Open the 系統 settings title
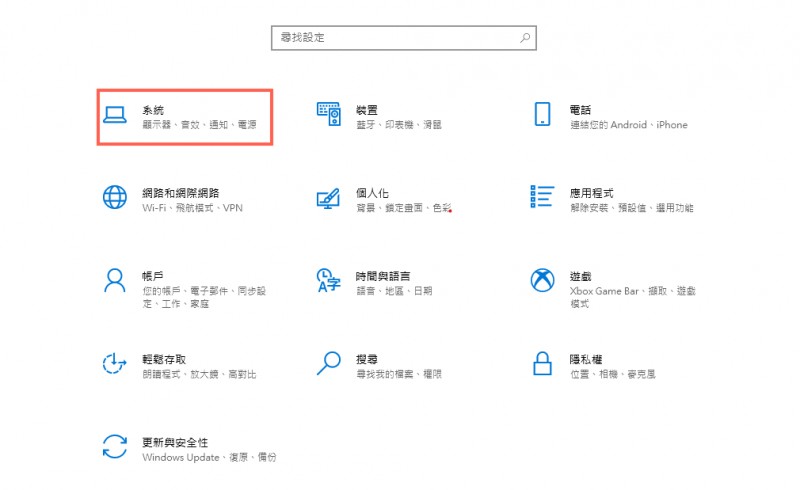The height and width of the screenshot is (490, 800). (153, 110)
